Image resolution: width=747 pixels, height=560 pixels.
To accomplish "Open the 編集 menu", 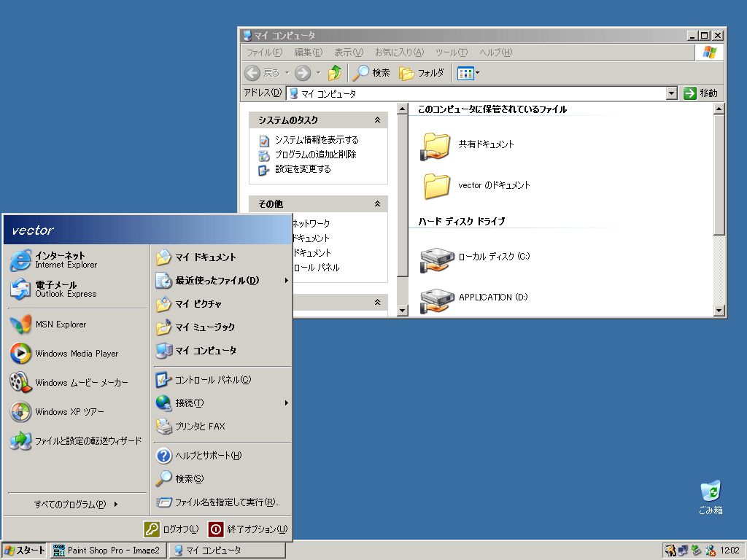I will click(309, 52).
